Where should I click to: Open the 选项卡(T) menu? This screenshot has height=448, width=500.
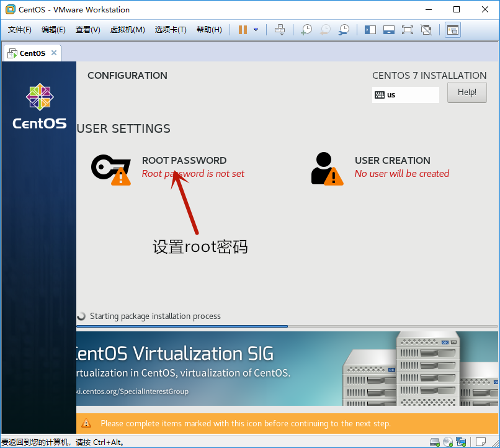(171, 30)
